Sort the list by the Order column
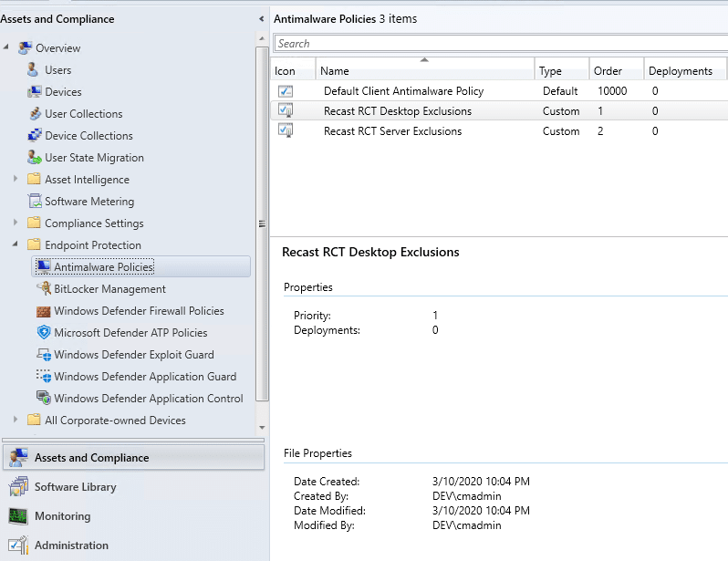The height and width of the screenshot is (561, 728). 608,70
